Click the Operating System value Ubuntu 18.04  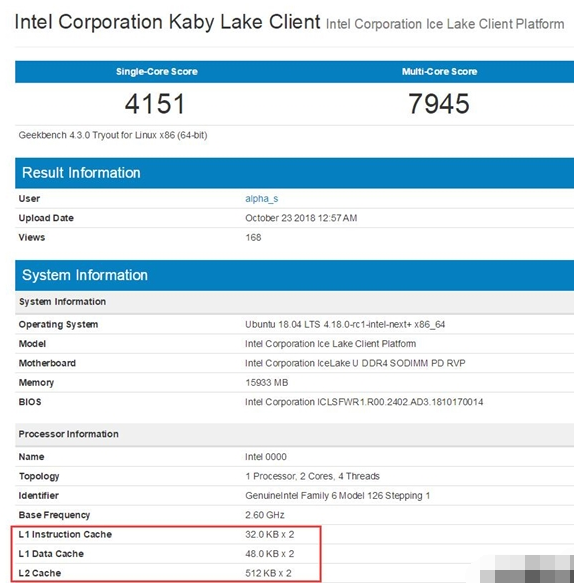pos(345,325)
